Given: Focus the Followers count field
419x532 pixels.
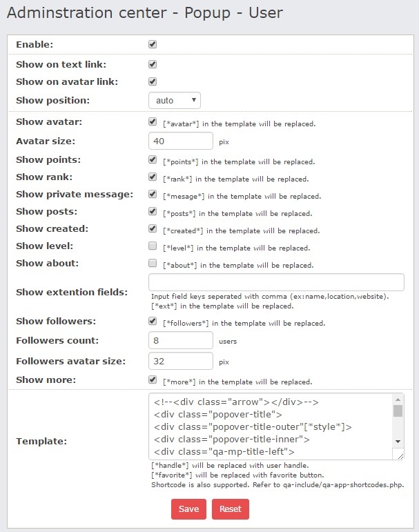Looking at the screenshot, I should (x=181, y=340).
